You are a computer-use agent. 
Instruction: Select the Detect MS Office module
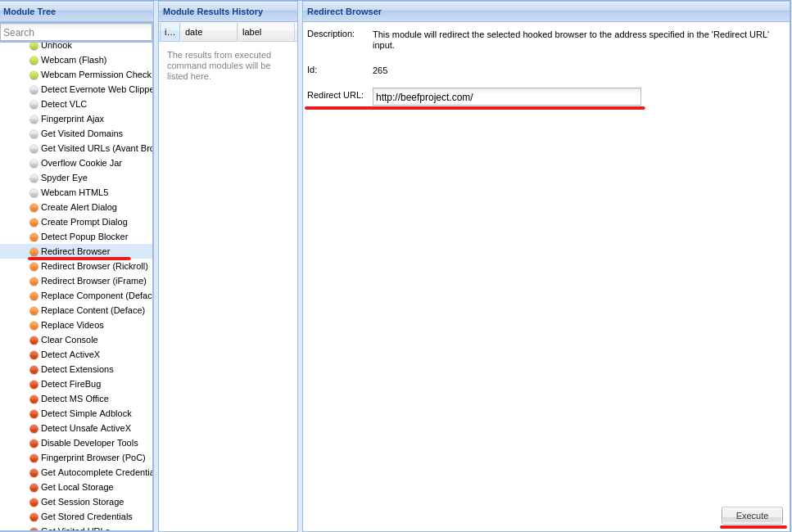tap(75, 399)
